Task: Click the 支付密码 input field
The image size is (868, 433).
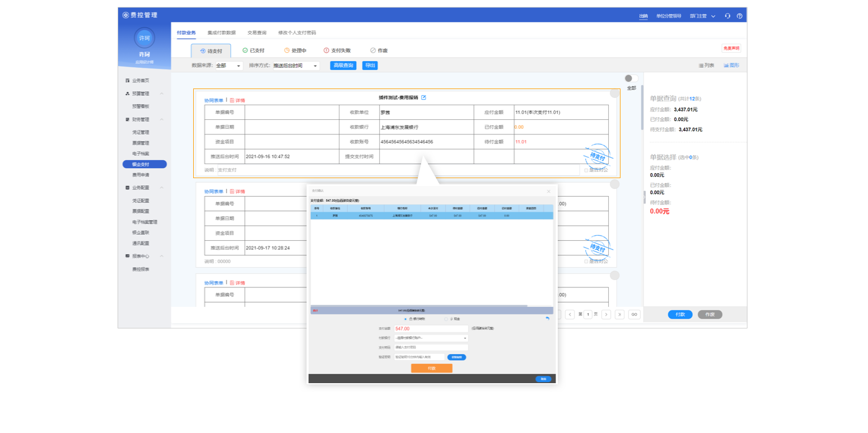Action: [431, 347]
